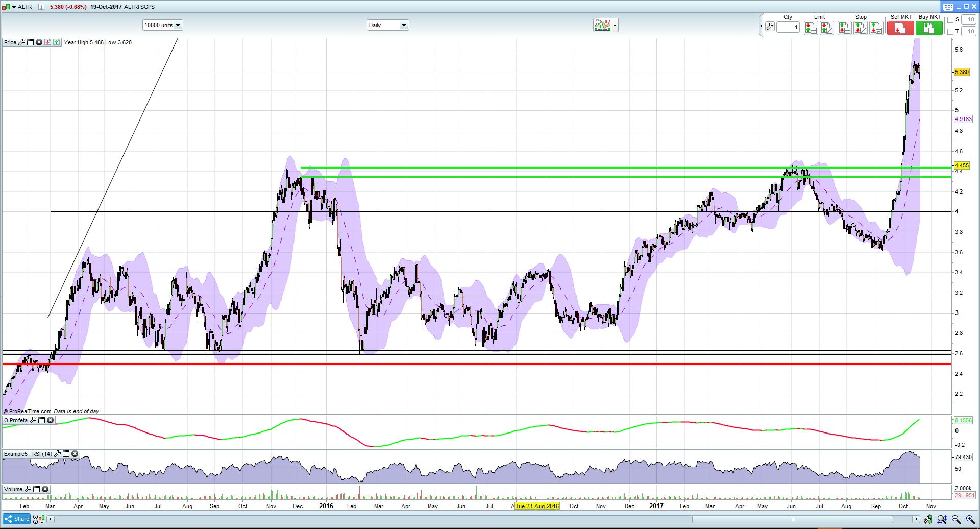Open the 10000 units dropdown
This screenshot has height=529, width=980.
162,25
